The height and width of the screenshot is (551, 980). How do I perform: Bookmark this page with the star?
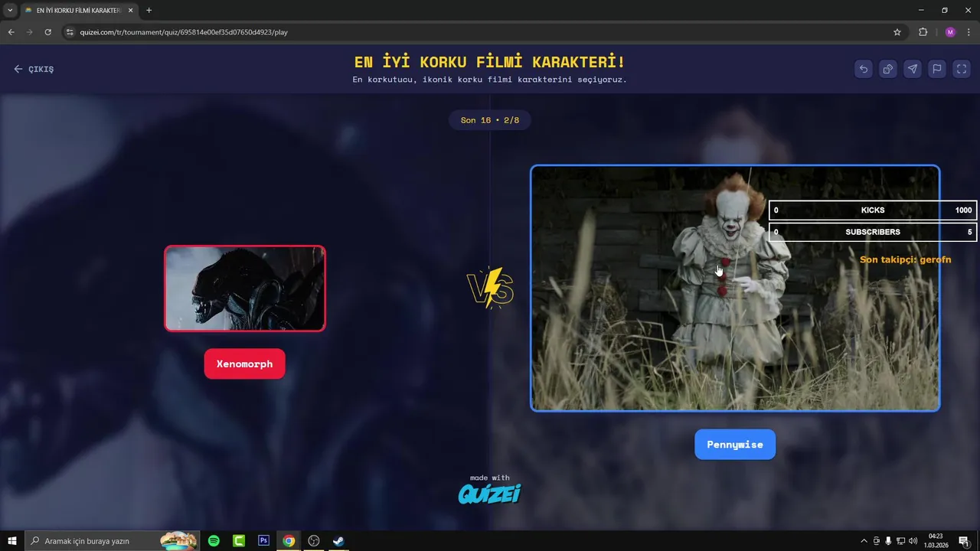tap(897, 32)
